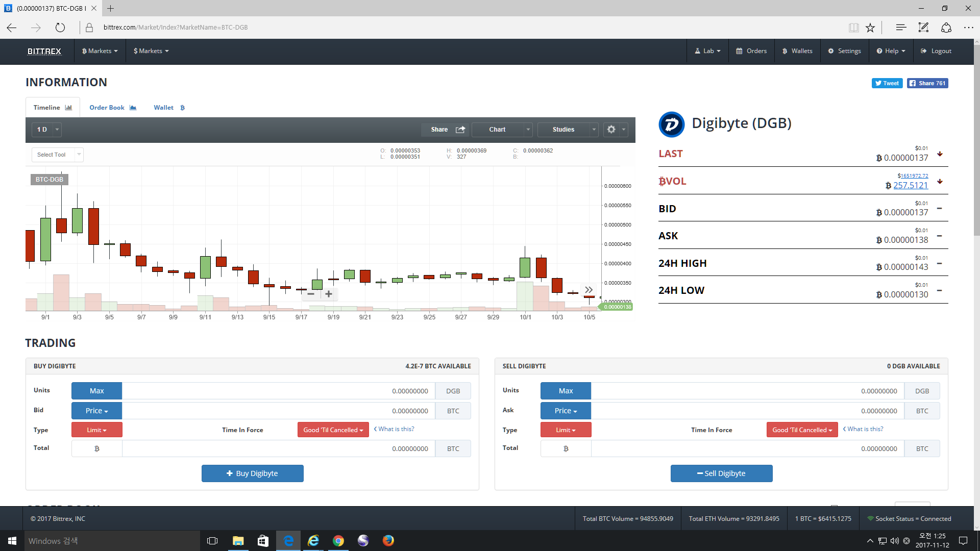Screen dimensions: 980x551
Task: Click the Buy Total input field
Action: tap(279, 448)
